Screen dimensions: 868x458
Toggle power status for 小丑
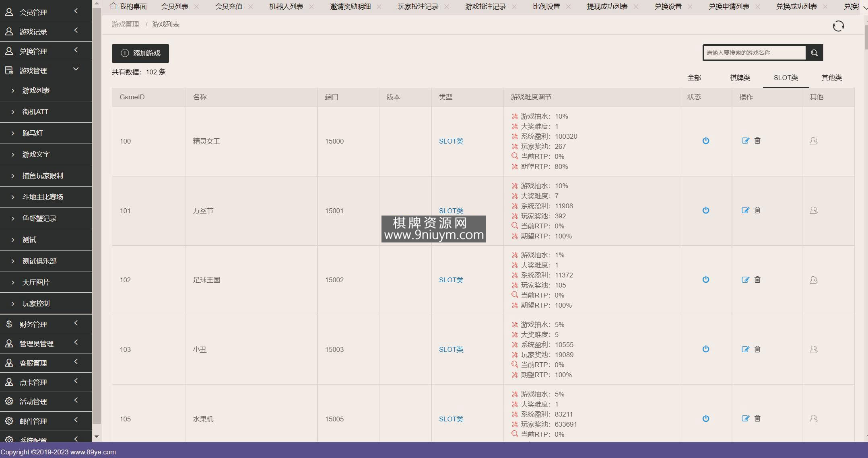(705, 349)
